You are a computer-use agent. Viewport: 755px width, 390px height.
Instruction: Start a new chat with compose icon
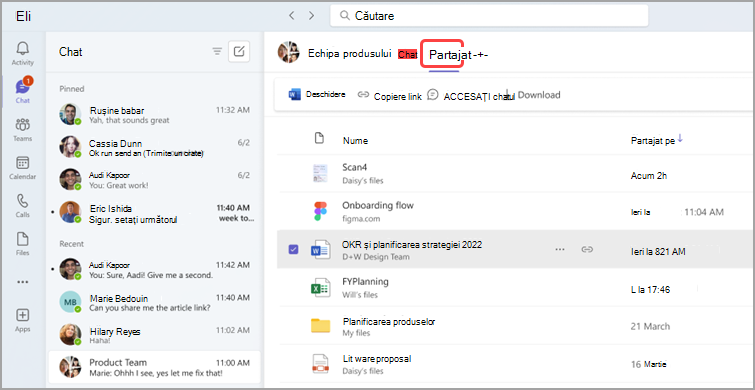[x=239, y=52]
